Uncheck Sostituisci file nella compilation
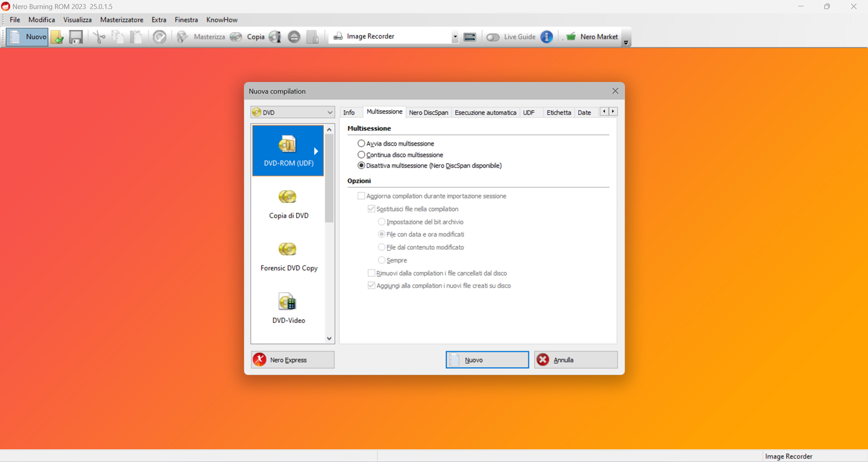This screenshot has width=868, height=462. 371,208
